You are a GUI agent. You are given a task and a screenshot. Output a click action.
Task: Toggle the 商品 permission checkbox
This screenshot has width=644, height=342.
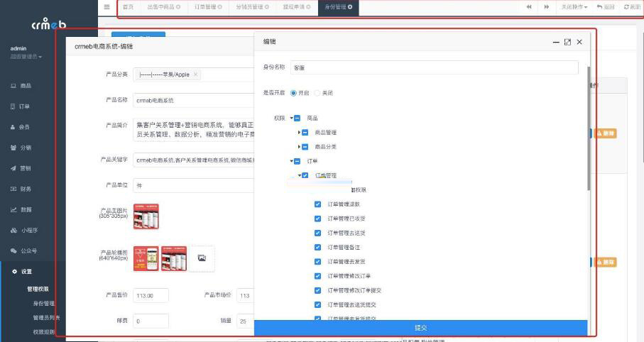pos(297,118)
